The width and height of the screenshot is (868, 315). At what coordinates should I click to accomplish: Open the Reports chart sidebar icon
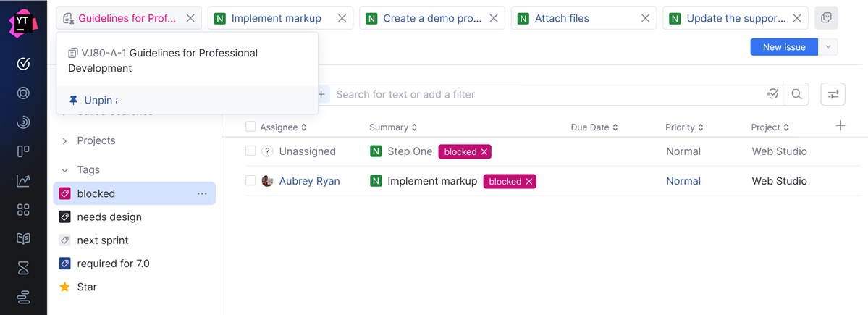23,180
